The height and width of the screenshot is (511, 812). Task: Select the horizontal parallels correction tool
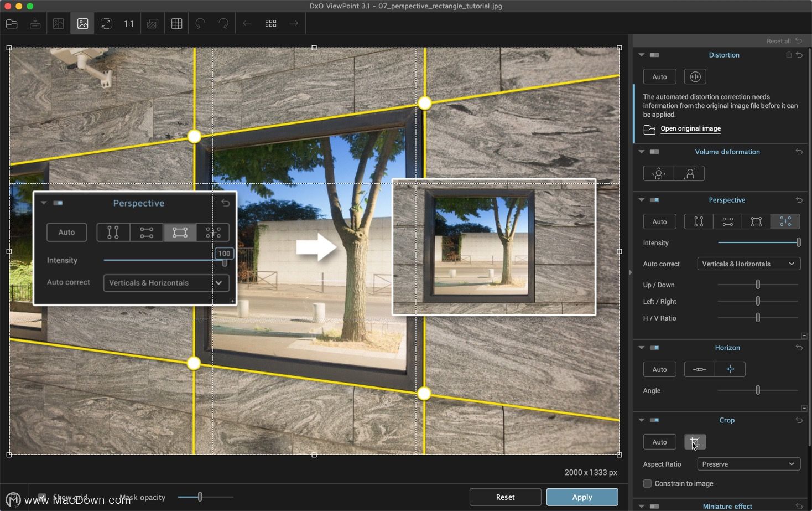point(727,221)
